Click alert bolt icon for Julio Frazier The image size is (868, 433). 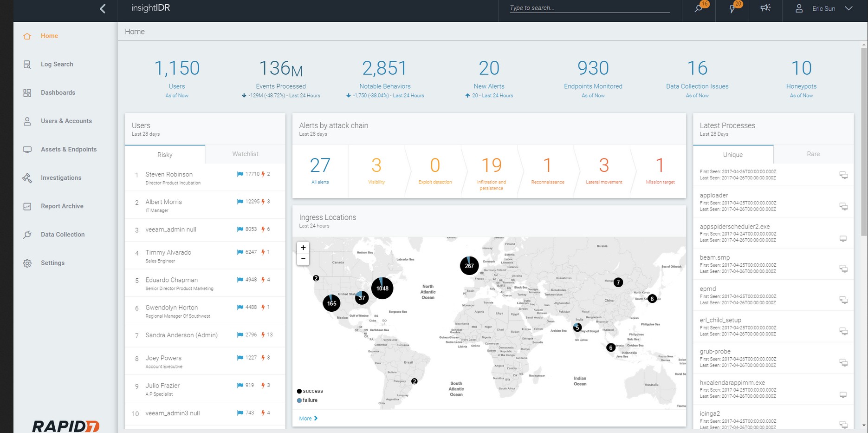(x=263, y=385)
